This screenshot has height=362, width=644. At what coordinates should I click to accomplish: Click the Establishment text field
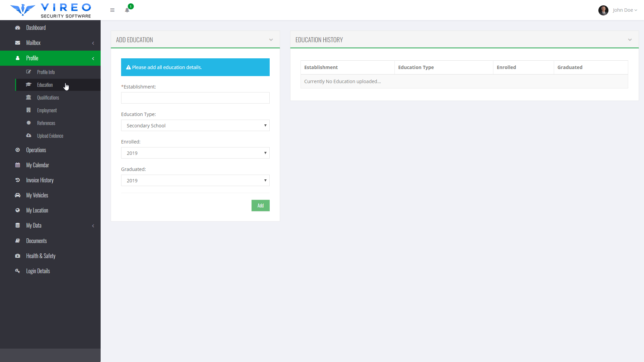(x=195, y=98)
